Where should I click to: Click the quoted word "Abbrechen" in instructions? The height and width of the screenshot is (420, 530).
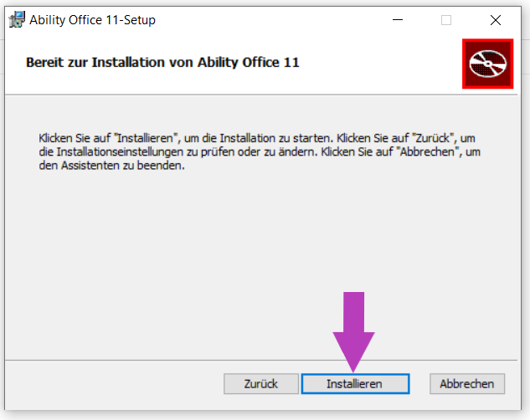pyautogui.click(x=429, y=152)
